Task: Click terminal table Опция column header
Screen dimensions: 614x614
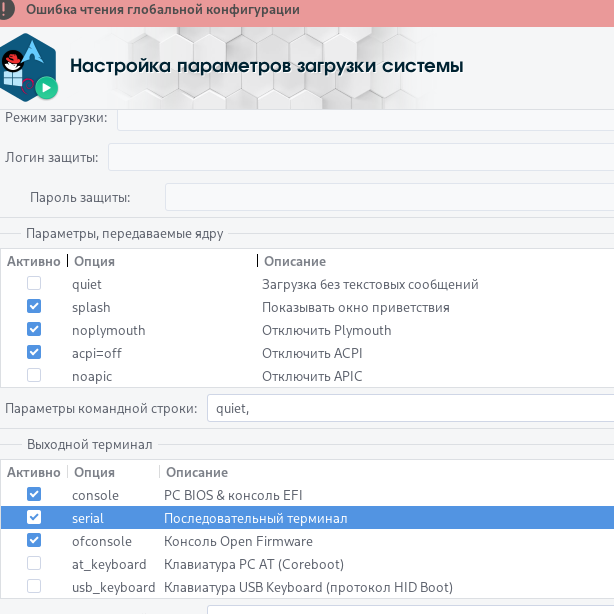Action: pos(94,472)
